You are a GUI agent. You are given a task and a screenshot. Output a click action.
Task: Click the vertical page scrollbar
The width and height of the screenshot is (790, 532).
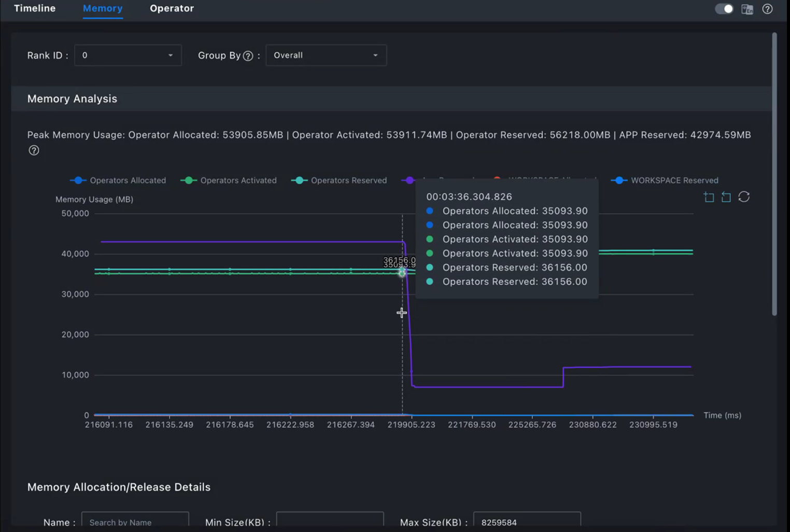tap(774, 174)
